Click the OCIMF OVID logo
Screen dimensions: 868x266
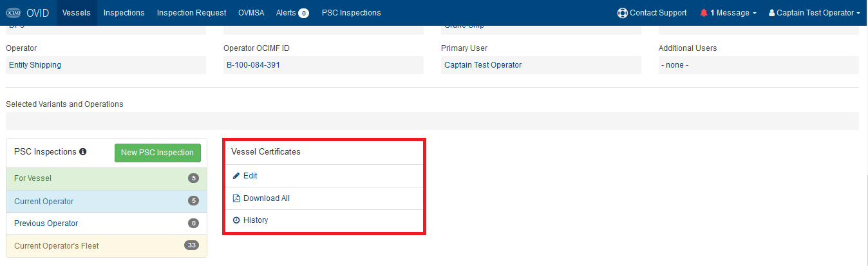[x=27, y=13]
